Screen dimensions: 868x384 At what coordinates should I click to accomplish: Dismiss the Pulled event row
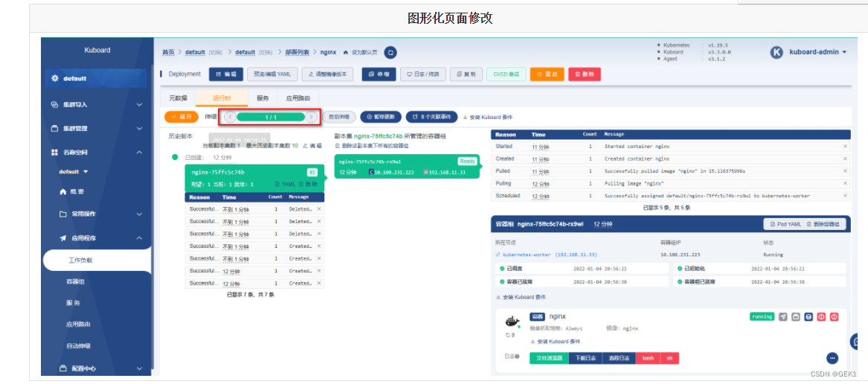(845, 171)
